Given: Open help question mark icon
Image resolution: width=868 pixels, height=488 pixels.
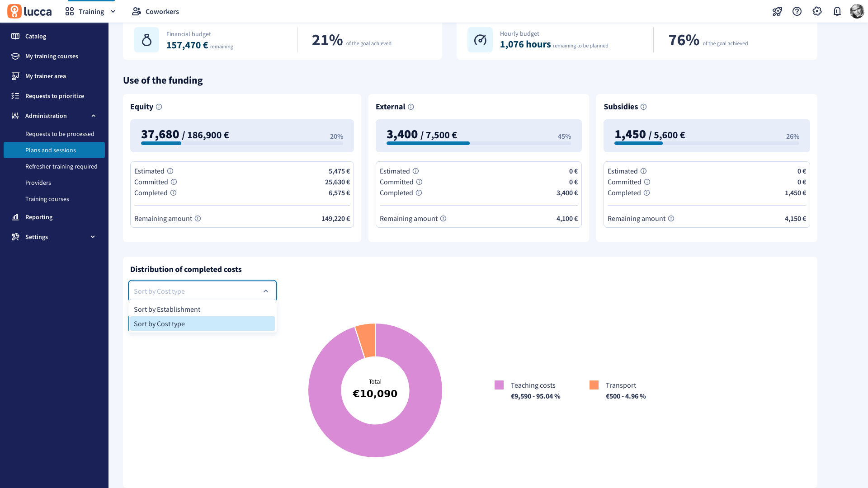Looking at the screenshot, I should 797,11.
